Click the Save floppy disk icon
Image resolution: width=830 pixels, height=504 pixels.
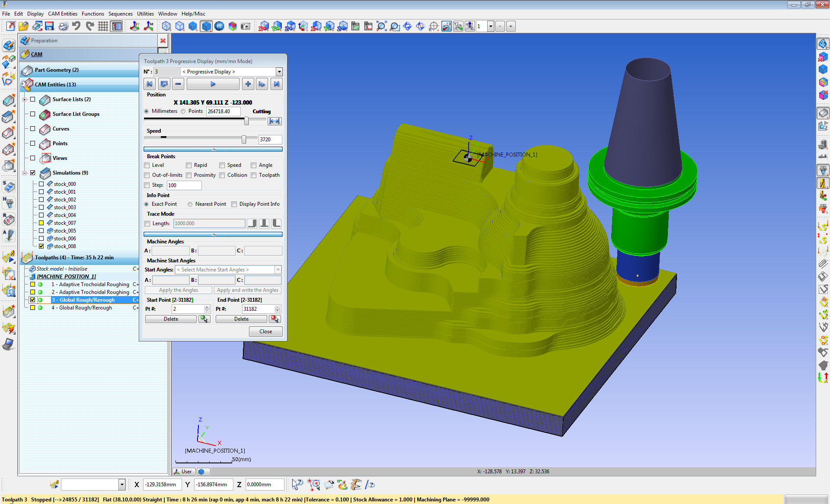tap(49, 26)
